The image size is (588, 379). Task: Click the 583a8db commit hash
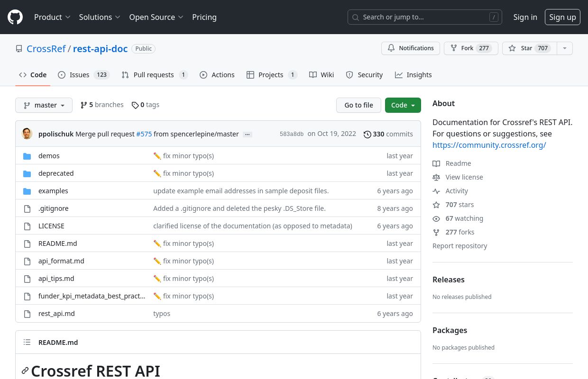(x=292, y=134)
